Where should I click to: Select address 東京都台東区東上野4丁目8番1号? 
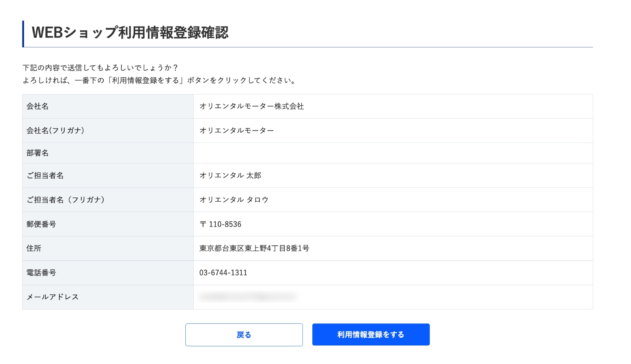[254, 249]
